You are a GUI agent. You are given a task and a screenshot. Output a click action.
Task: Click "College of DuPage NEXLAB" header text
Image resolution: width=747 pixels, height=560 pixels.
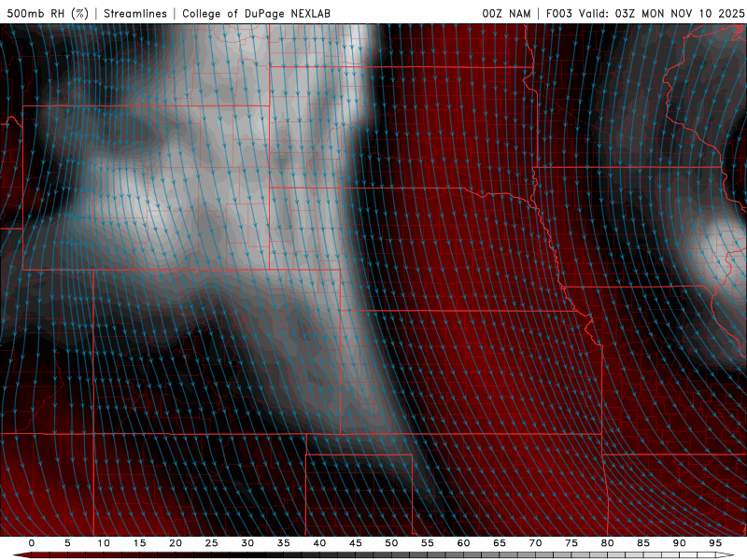pyautogui.click(x=256, y=13)
